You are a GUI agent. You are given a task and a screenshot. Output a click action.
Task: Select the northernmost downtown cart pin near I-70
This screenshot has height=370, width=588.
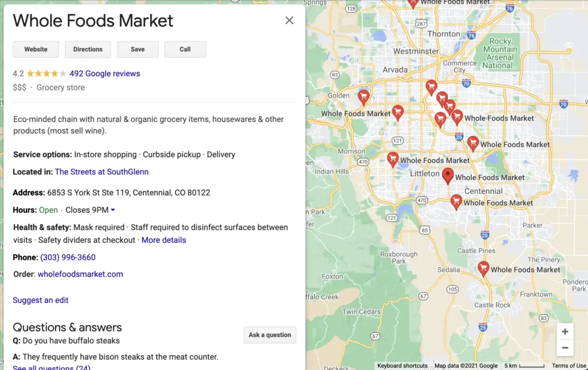(431, 88)
